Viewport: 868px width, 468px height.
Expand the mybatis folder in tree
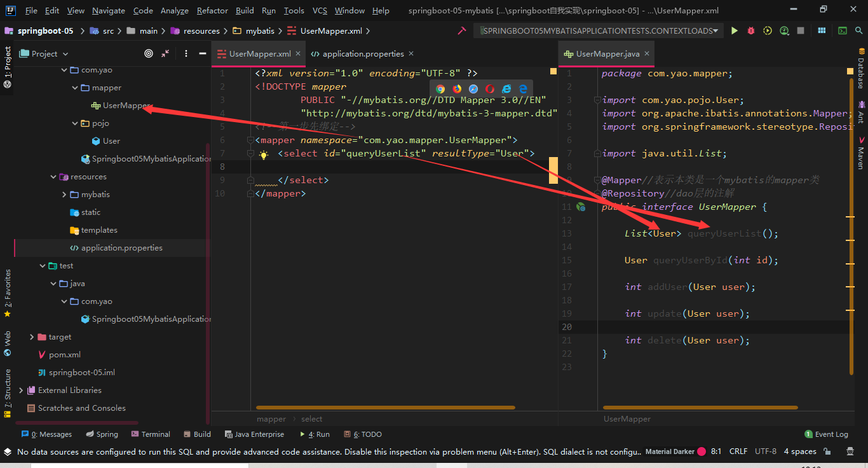point(65,195)
